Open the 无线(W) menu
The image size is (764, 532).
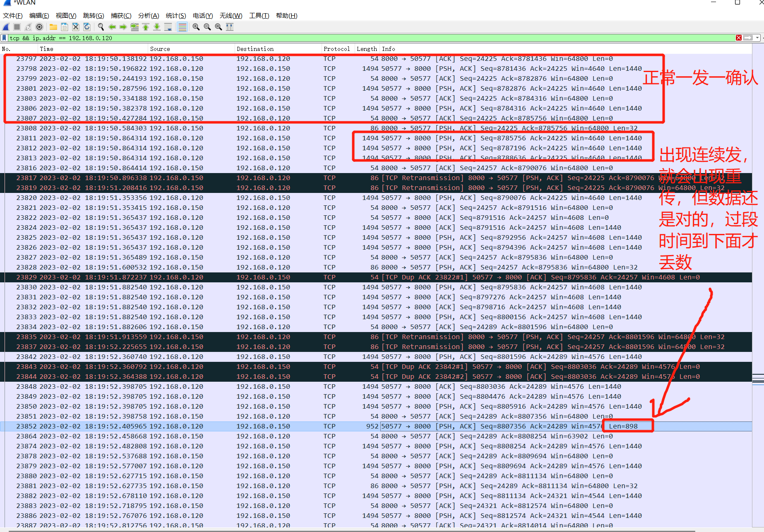tap(231, 16)
